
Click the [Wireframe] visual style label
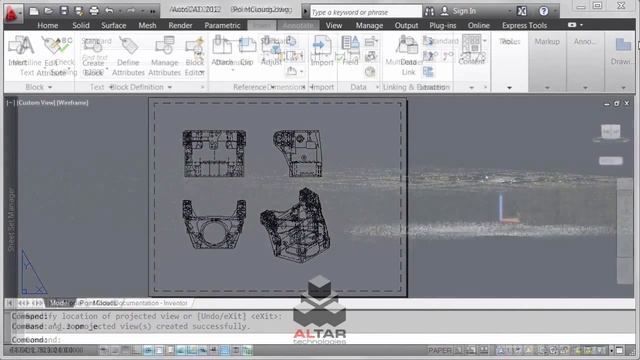coord(72,103)
